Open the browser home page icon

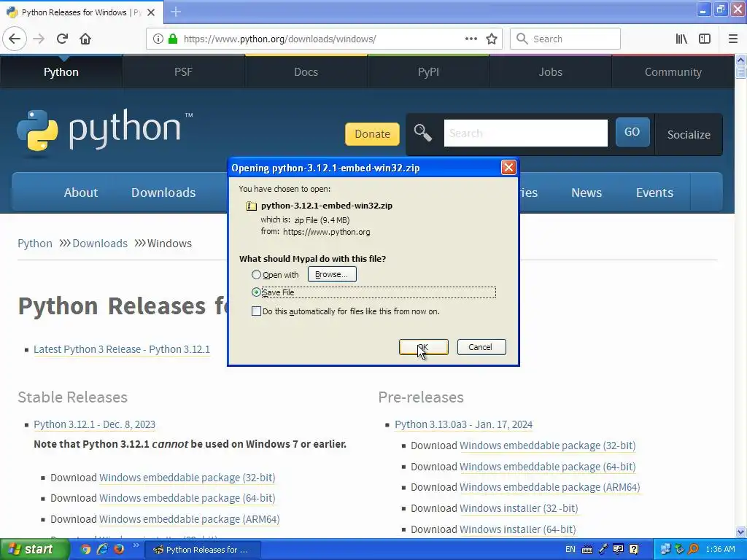(85, 39)
